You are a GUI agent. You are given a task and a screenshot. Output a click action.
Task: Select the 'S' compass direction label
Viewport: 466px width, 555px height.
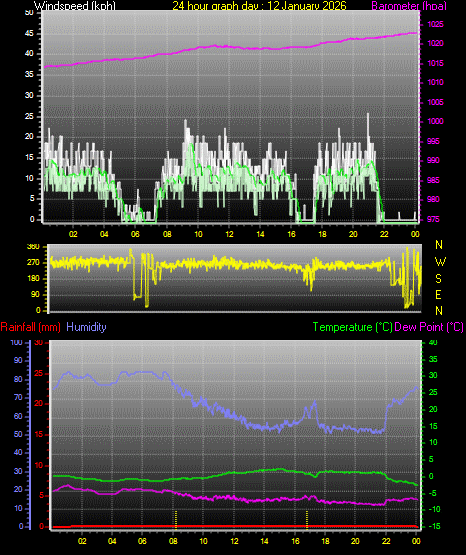(438, 279)
